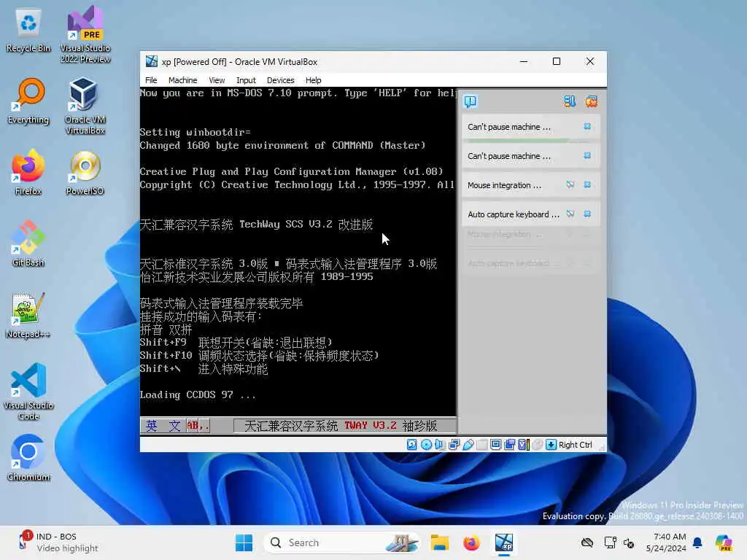The image size is (747, 560).
Task: Click the Right Ctrl host key label
Action: 576,445
